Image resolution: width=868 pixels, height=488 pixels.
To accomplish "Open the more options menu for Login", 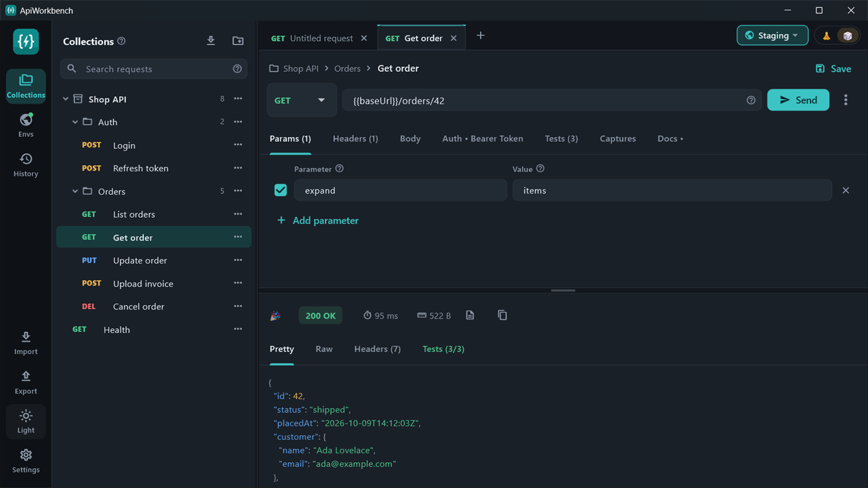I will tap(238, 145).
